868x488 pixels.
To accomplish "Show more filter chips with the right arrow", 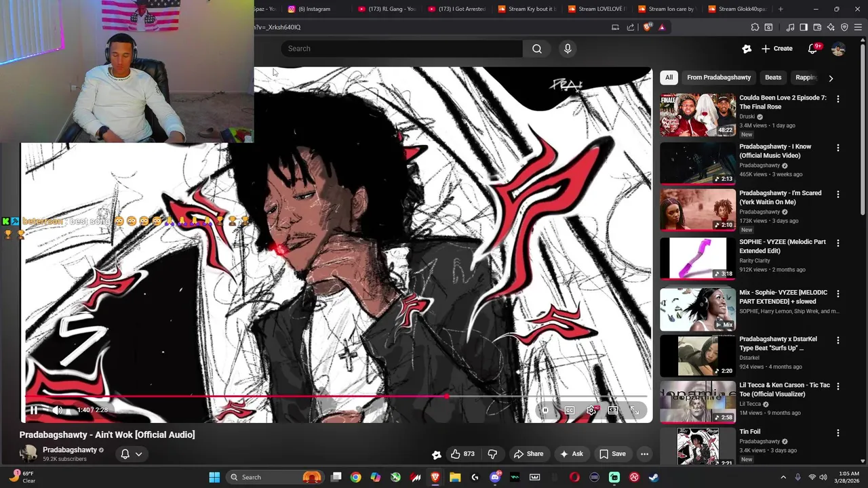I will [x=831, y=78].
